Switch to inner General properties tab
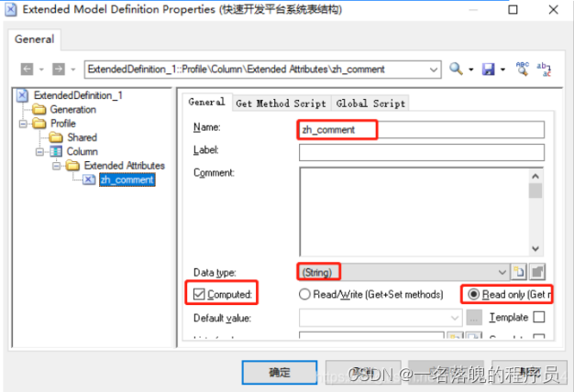 (x=207, y=102)
